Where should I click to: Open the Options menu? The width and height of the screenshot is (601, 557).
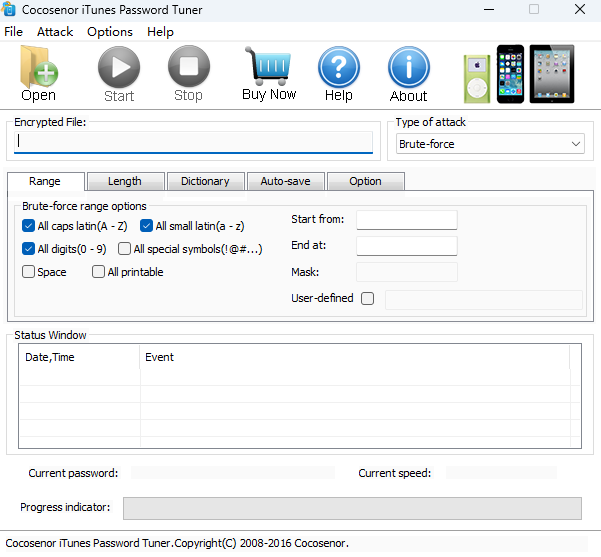point(110,32)
